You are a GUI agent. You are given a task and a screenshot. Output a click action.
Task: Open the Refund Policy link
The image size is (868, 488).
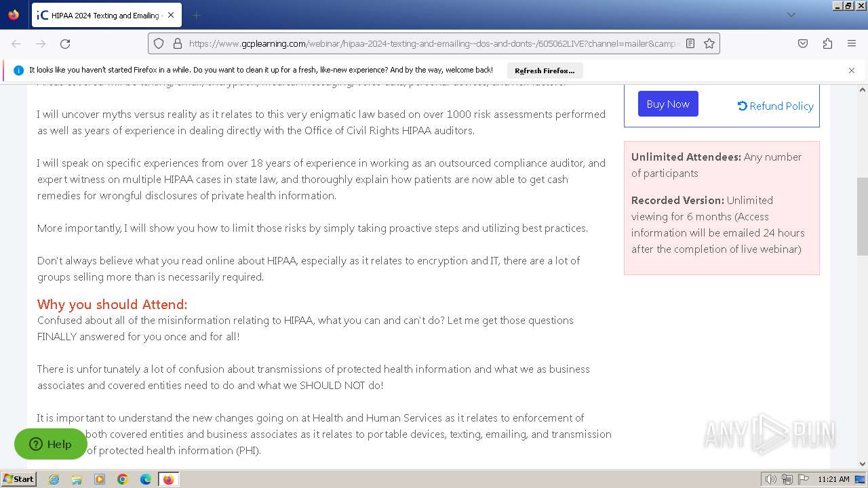(x=776, y=106)
